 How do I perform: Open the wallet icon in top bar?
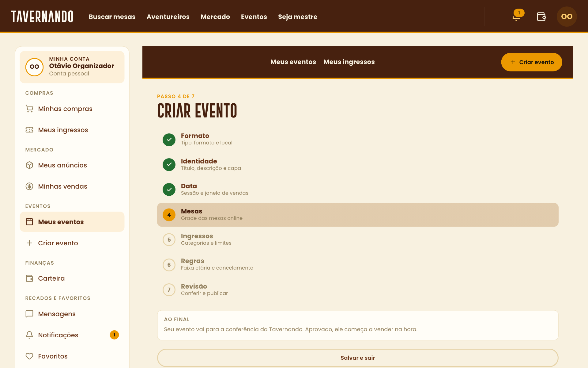click(541, 17)
